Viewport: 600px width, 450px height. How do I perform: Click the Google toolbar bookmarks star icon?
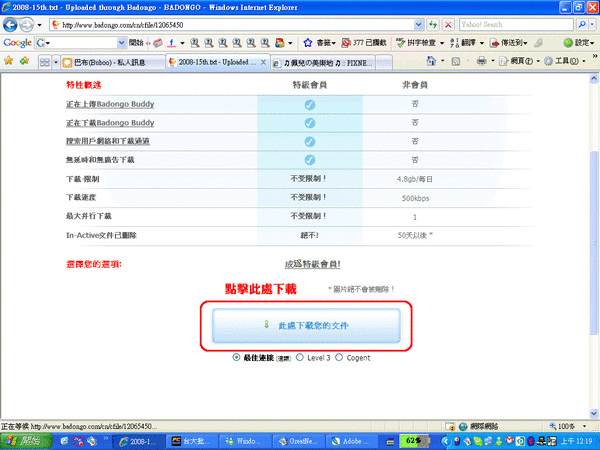(308, 43)
